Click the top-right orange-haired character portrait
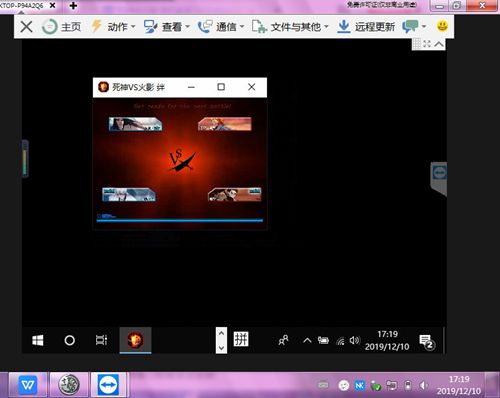This screenshot has height=398, width=500. tap(224, 124)
